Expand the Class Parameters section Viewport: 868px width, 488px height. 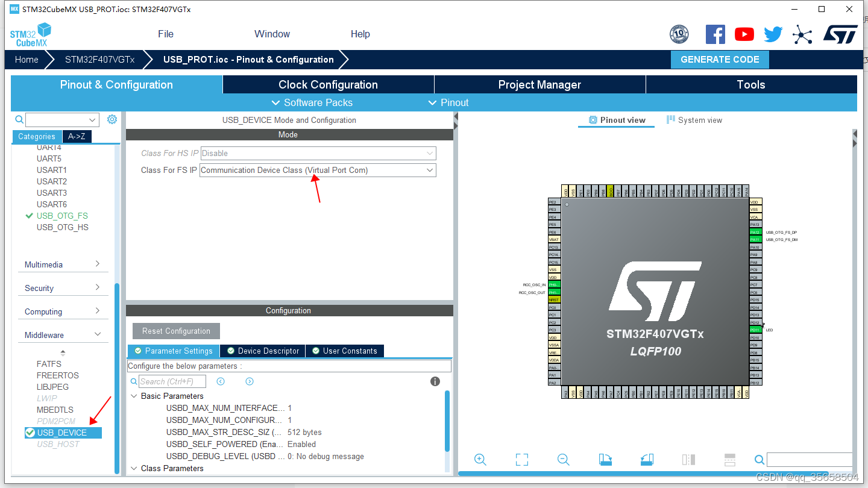[x=134, y=468]
